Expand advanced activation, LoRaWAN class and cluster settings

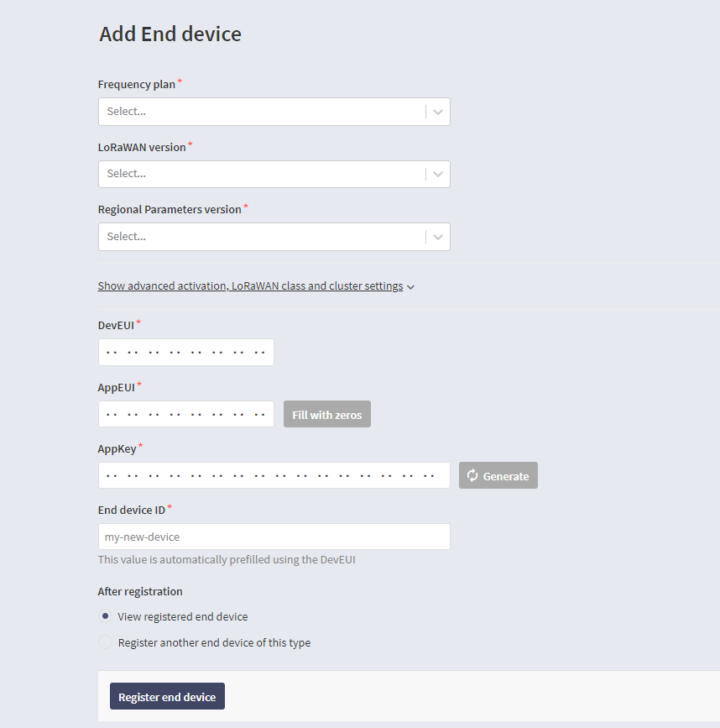(x=249, y=285)
